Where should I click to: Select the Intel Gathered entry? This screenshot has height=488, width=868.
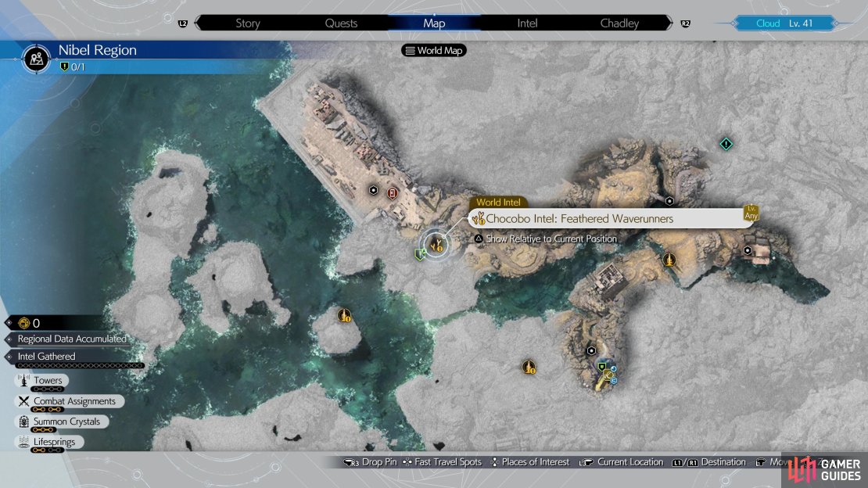click(46, 356)
